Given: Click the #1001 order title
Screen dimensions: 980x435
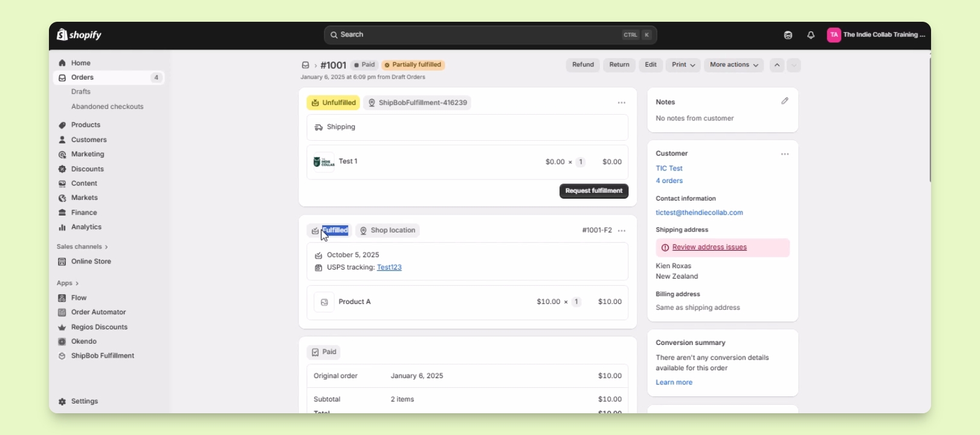Looking at the screenshot, I should click(334, 65).
